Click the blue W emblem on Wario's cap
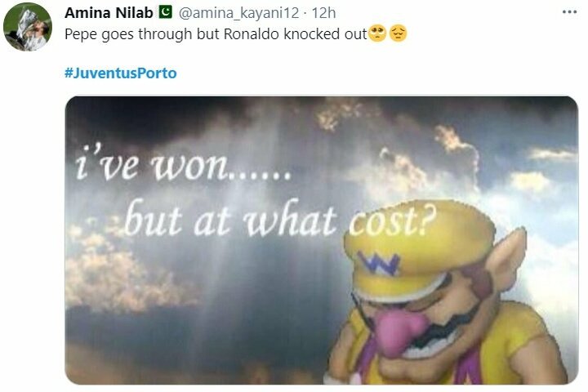The image size is (588, 392). click(379, 263)
